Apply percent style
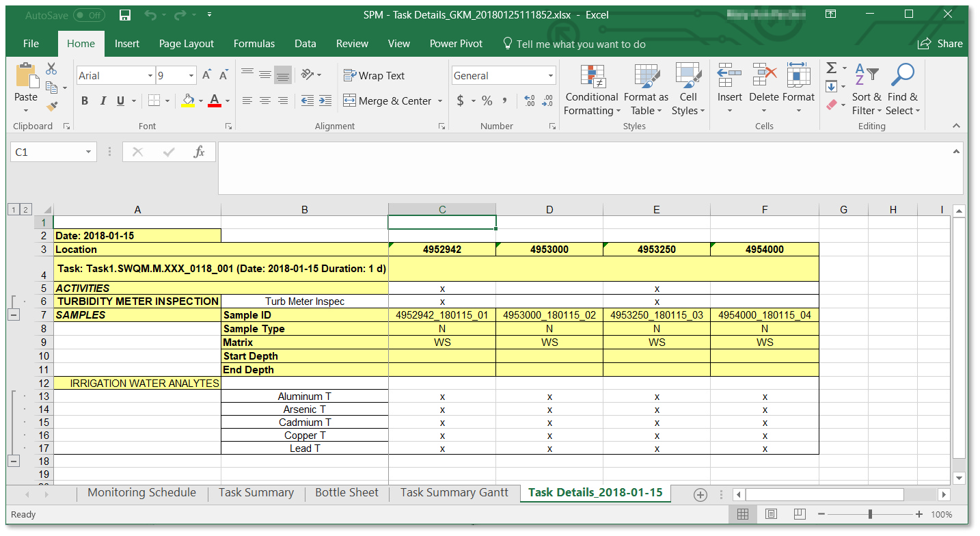Screen dimensions: 980x536 [487, 101]
